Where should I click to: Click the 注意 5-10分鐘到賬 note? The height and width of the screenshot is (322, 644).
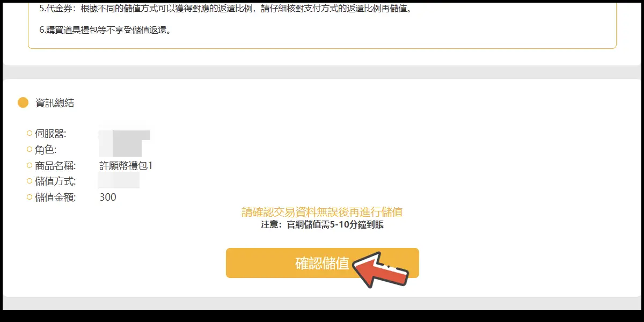[x=322, y=225]
